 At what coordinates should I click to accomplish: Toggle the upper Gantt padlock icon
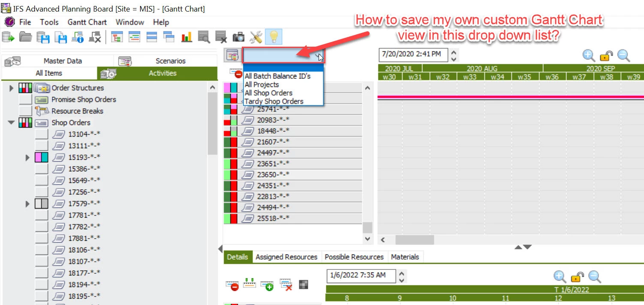[606, 55]
